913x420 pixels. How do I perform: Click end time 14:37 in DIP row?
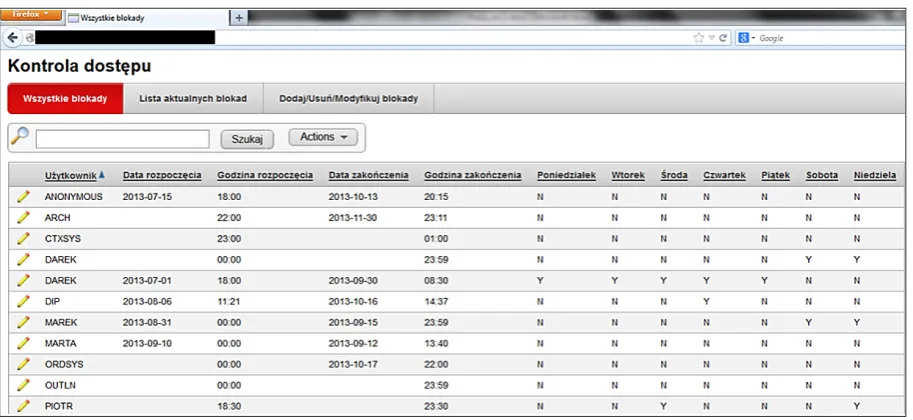coord(436,302)
